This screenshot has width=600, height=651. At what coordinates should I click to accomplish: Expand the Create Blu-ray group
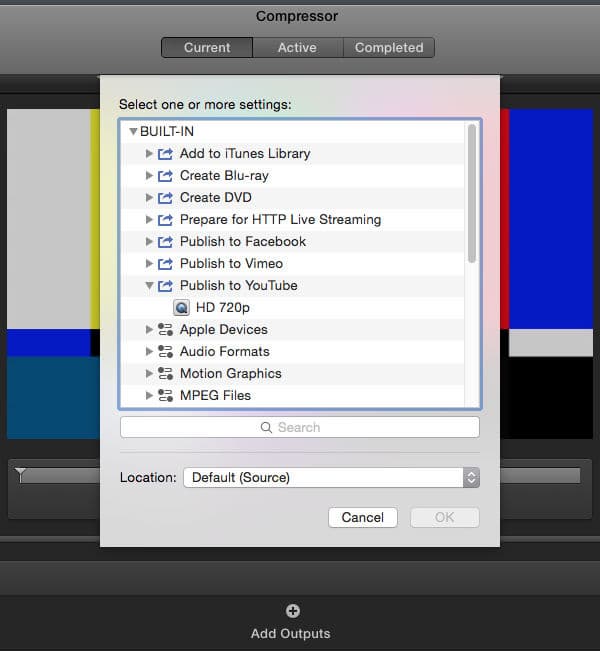[x=149, y=176]
